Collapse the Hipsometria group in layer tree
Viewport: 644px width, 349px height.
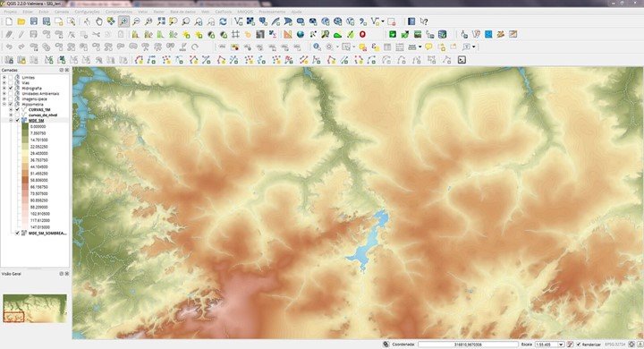[4, 105]
